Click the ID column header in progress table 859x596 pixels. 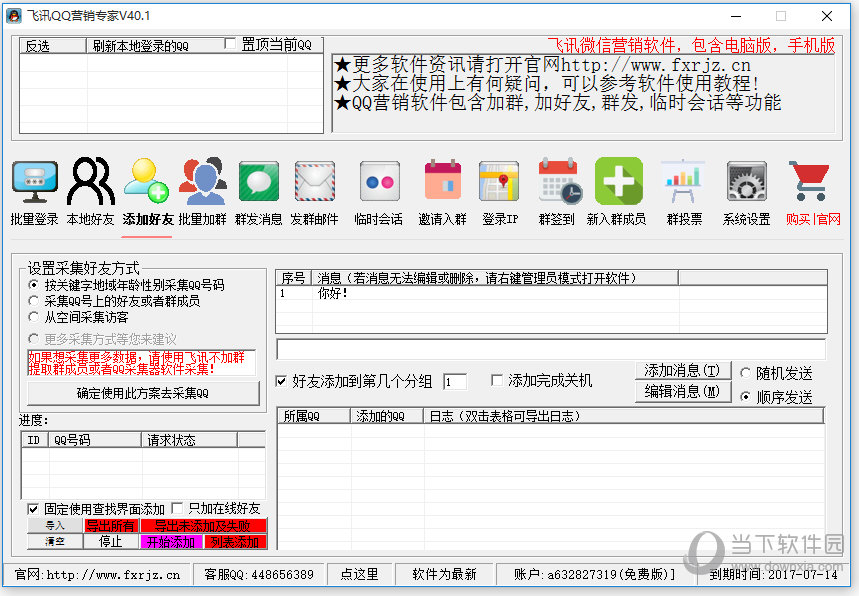pyautogui.click(x=35, y=440)
